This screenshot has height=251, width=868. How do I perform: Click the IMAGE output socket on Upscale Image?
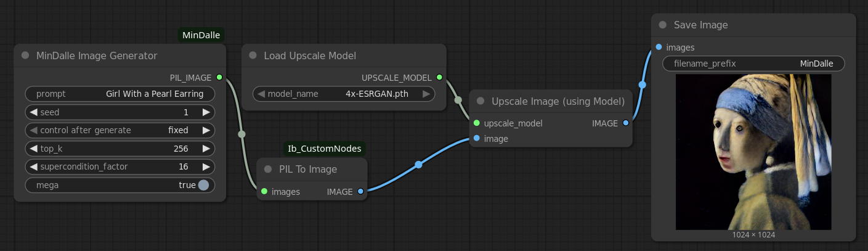coord(626,123)
